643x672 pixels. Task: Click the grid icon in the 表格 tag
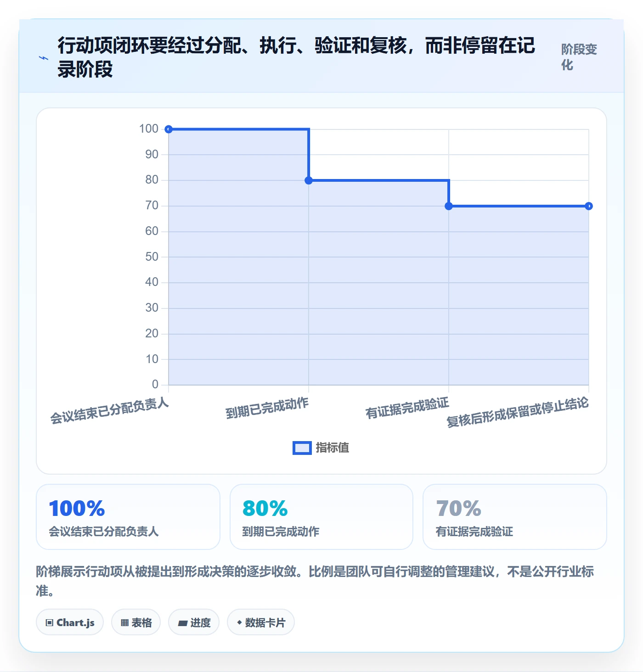(x=124, y=623)
